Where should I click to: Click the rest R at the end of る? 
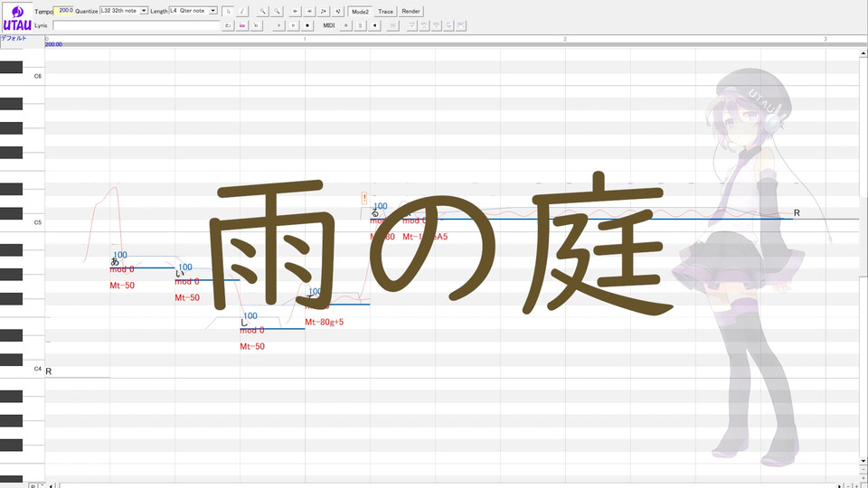point(797,213)
